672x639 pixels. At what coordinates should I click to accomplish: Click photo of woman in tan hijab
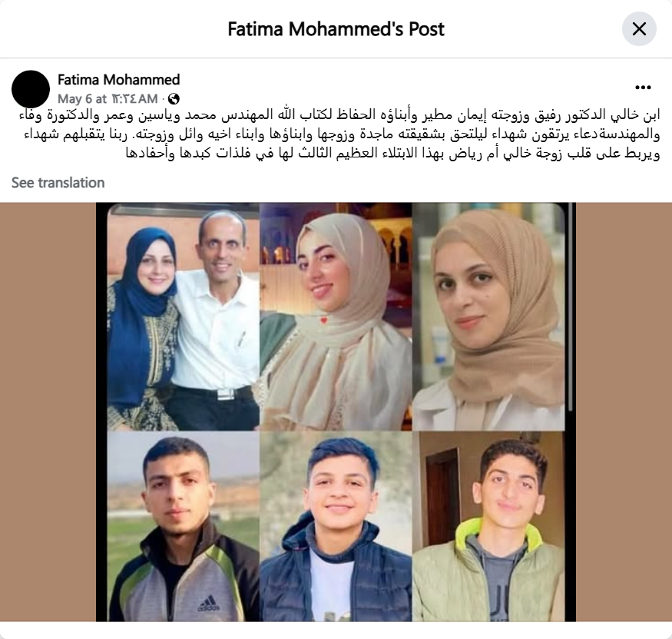(488, 317)
